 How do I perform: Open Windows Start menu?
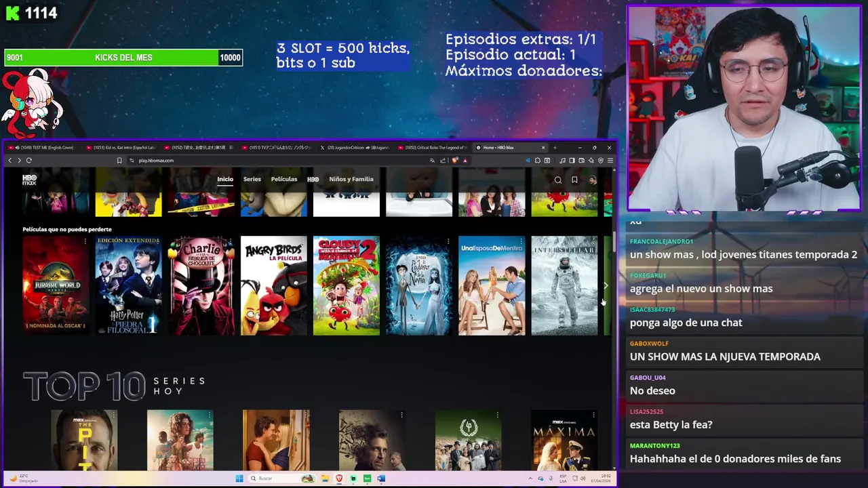(x=239, y=479)
